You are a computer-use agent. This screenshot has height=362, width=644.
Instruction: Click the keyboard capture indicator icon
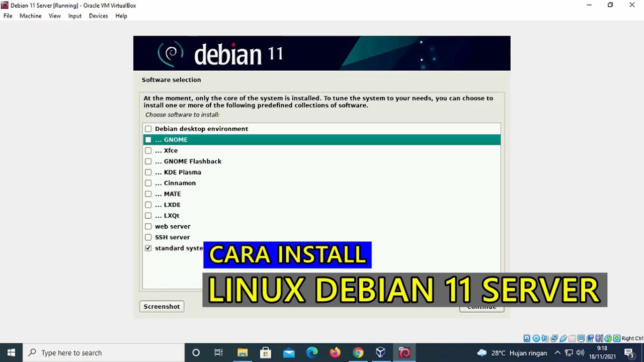coord(617,338)
